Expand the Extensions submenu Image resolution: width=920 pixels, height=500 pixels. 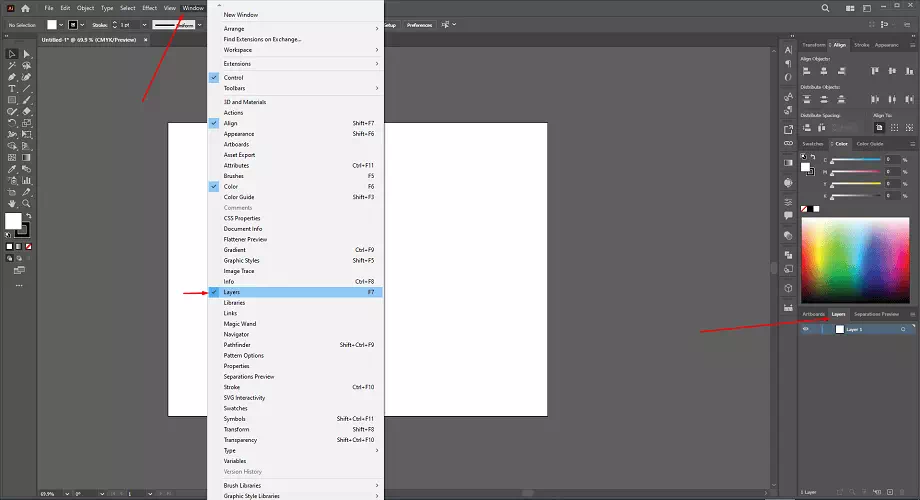[295, 63]
